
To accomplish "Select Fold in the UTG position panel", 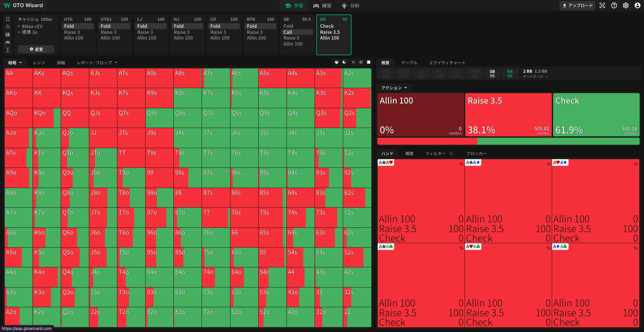I will [x=78, y=26].
